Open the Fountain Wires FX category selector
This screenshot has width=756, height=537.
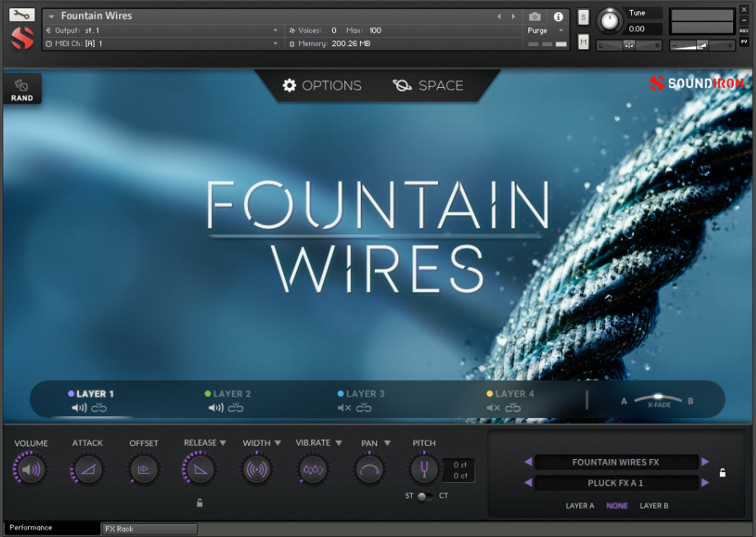click(x=616, y=461)
